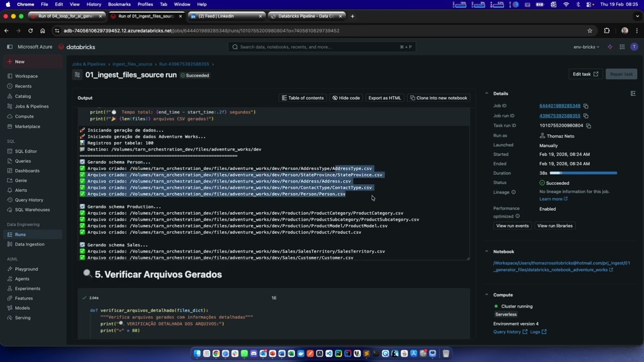Open a new browser tab
Viewport: 644px width, 362px height.
pyautogui.click(x=352, y=16)
